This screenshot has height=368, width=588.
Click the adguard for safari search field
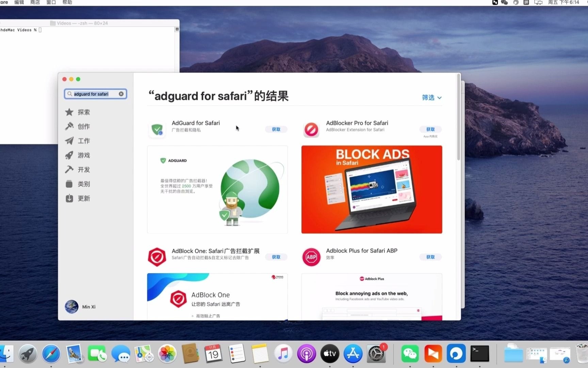tap(95, 94)
